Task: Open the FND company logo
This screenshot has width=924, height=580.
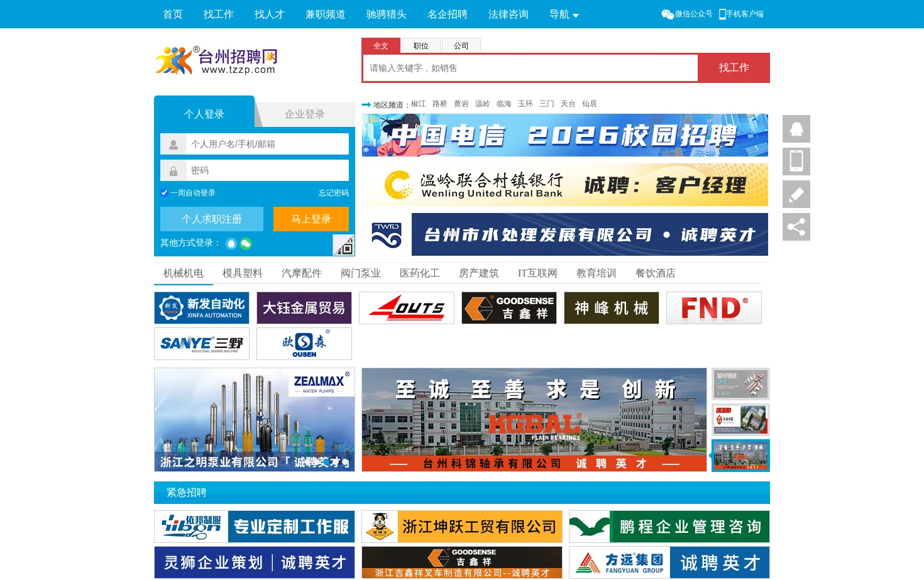Action: click(x=714, y=308)
